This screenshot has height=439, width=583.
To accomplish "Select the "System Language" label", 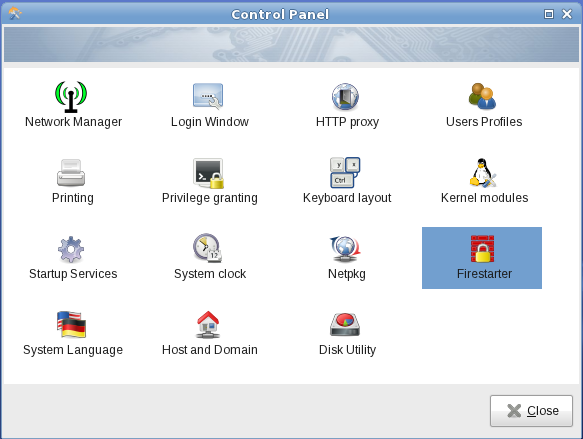I will (73, 350).
